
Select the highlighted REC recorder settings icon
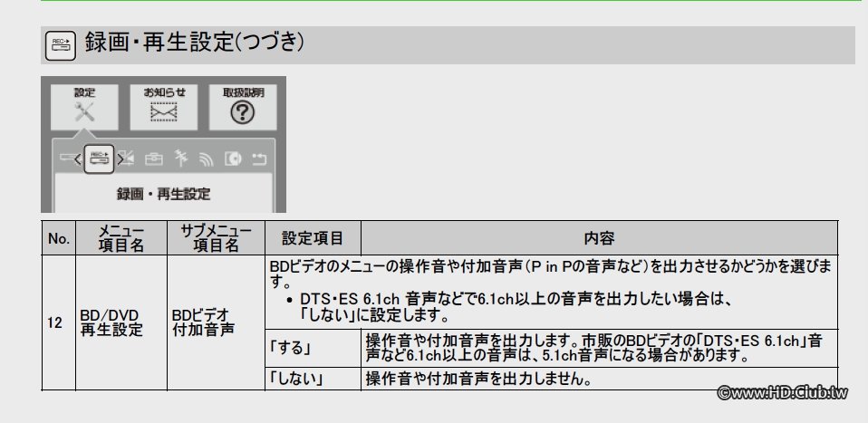coord(99,159)
